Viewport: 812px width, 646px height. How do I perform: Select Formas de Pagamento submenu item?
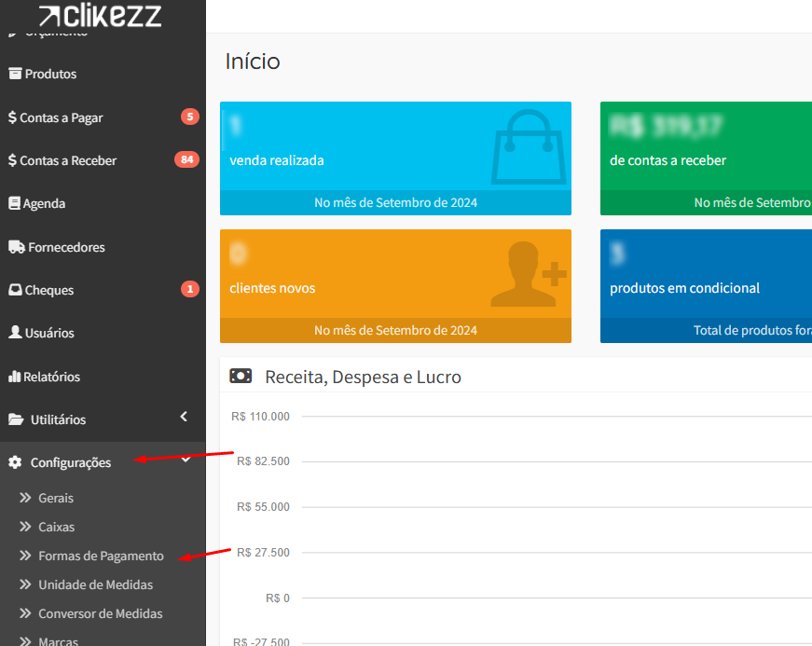(x=101, y=557)
